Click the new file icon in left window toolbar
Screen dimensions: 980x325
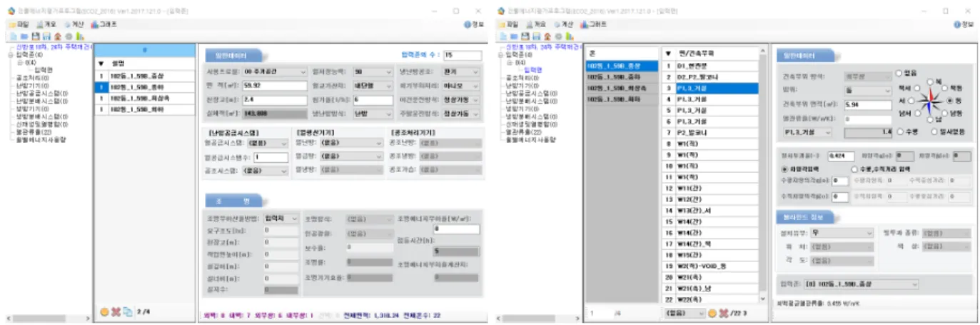tap(14, 36)
